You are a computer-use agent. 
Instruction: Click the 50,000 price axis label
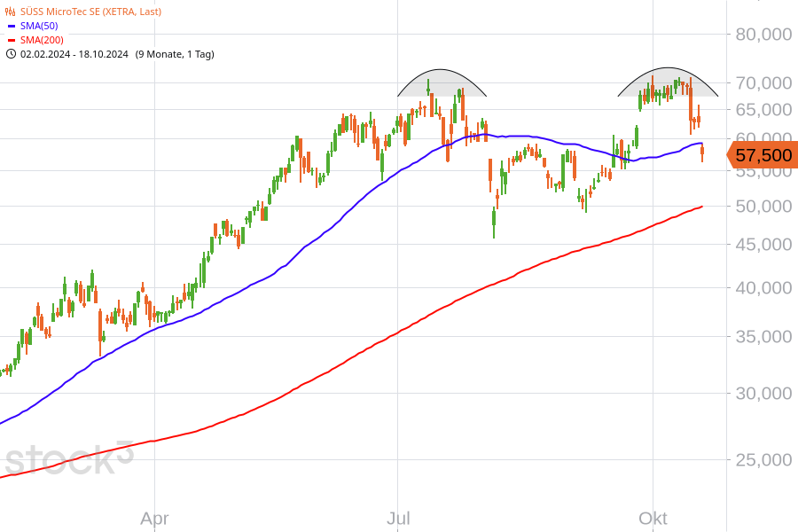click(x=763, y=206)
